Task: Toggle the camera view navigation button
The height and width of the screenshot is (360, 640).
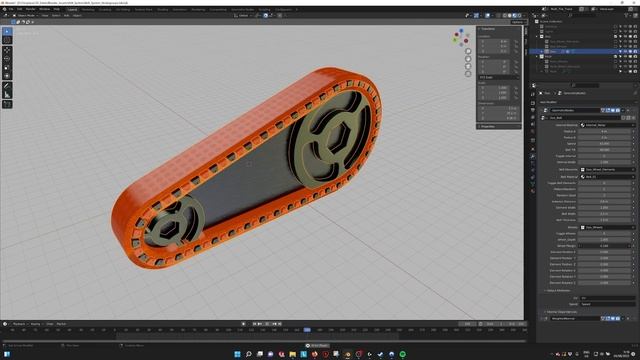Action: [x=468, y=66]
